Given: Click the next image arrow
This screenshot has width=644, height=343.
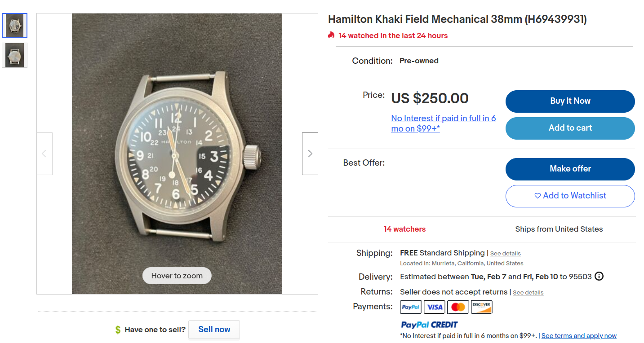Looking at the screenshot, I should (x=310, y=154).
